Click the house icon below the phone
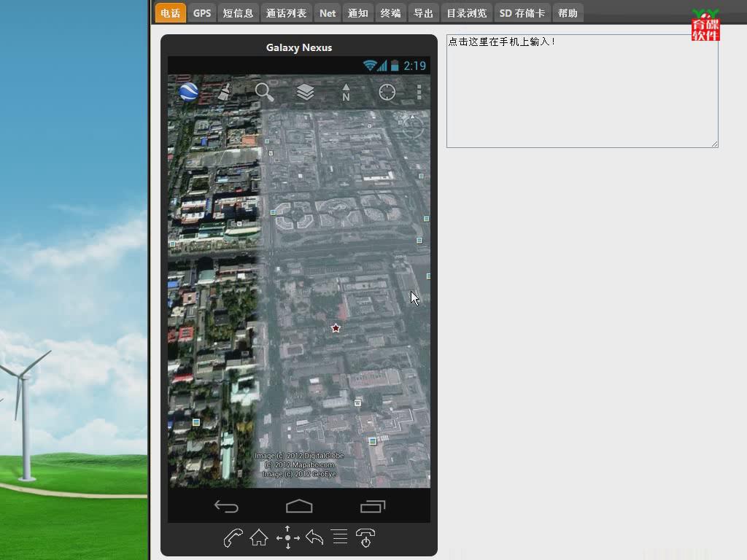The image size is (747, 560). tap(259, 537)
